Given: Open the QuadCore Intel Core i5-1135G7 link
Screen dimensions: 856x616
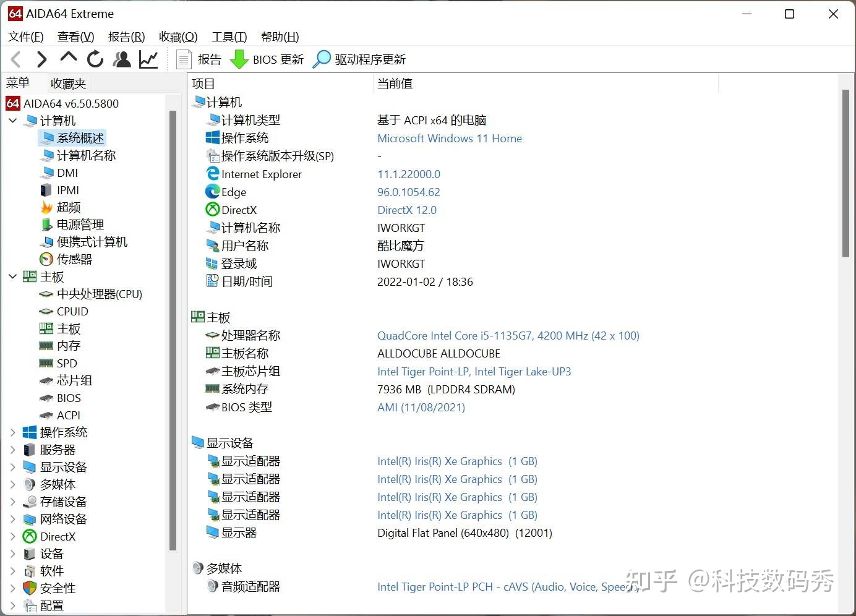Looking at the screenshot, I should [508, 336].
